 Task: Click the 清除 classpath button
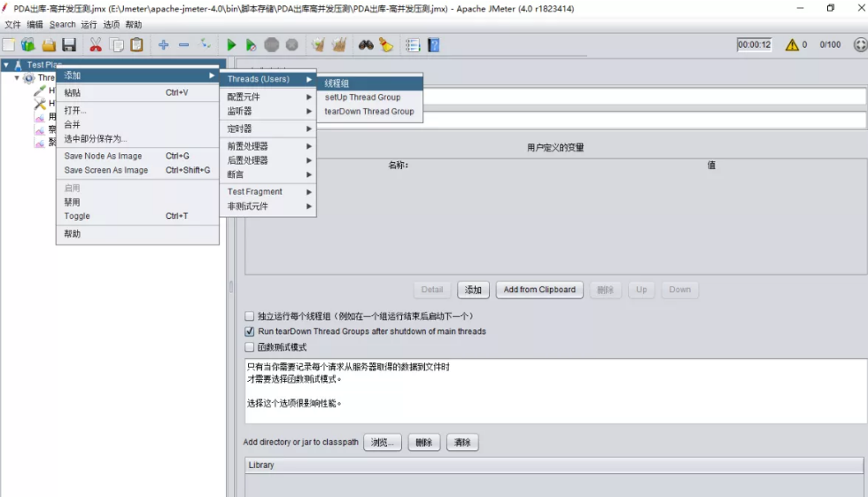coord(462,442)
